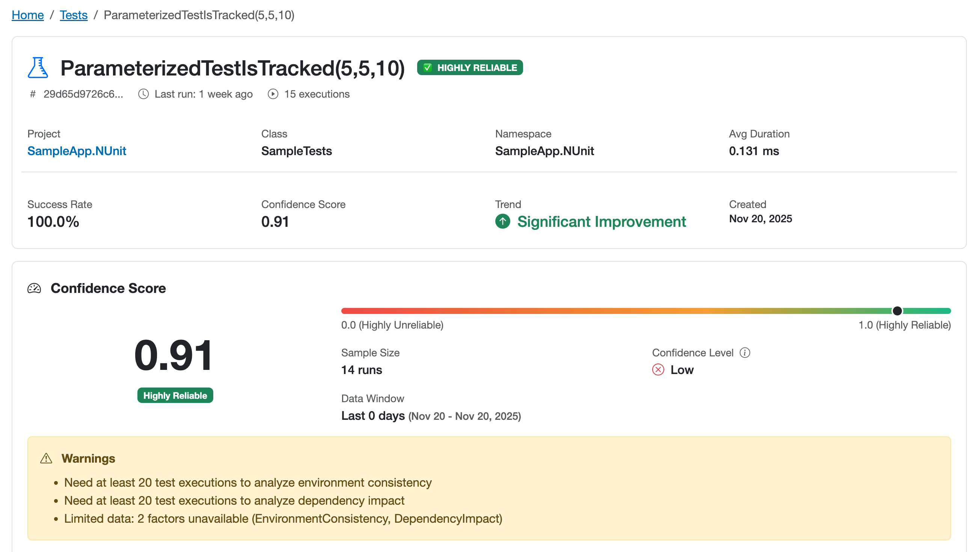Click the Highly Reliable label under 0.91

175,395
